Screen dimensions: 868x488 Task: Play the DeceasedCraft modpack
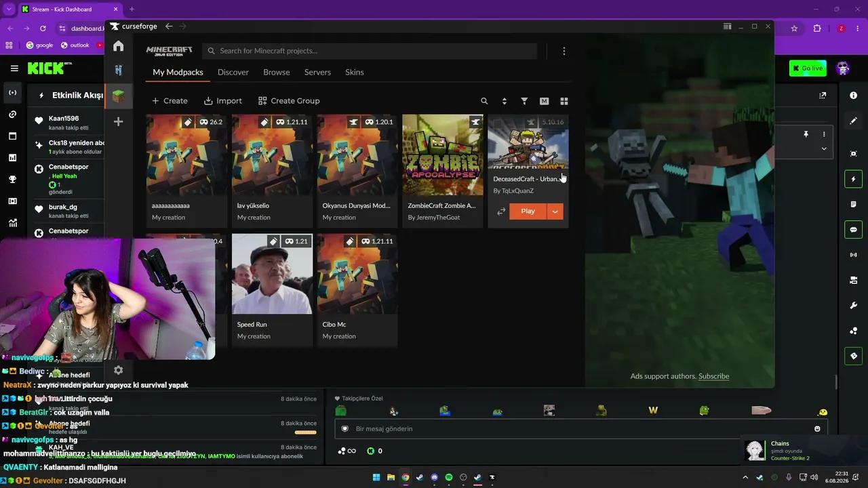pyautogui.click(x=528, y=211)
